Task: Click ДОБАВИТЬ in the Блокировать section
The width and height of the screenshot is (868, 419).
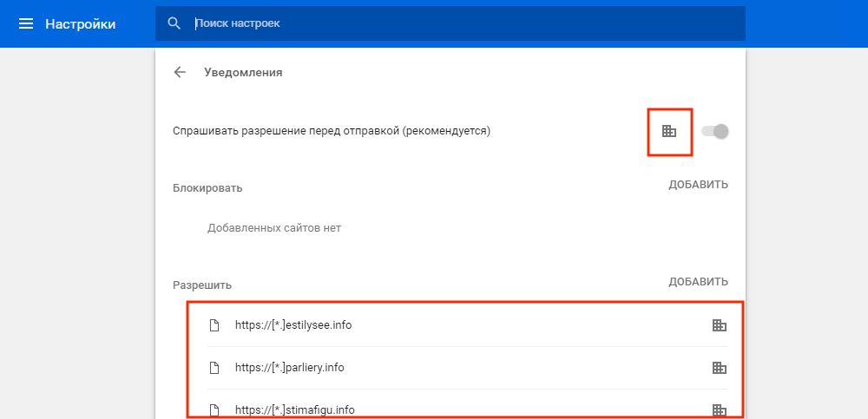Action: pyautogui.click(x=698, y=185)
